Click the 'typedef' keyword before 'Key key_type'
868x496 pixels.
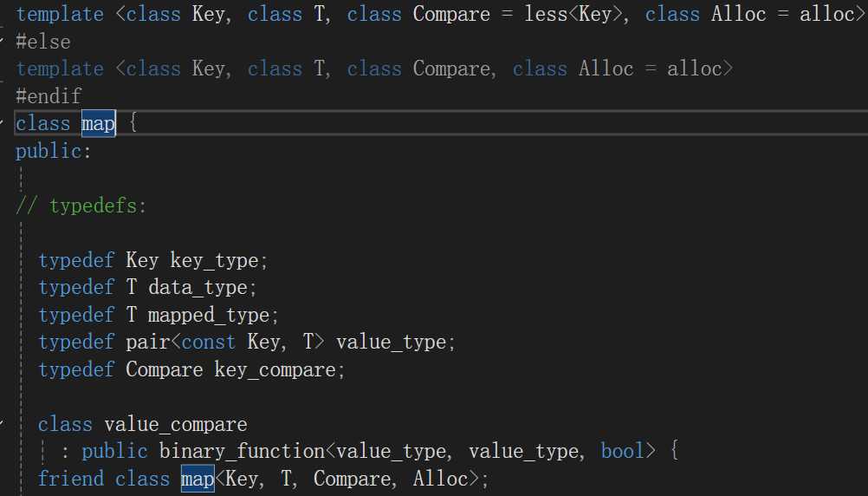pyautogui.click(x=76, y=260)
